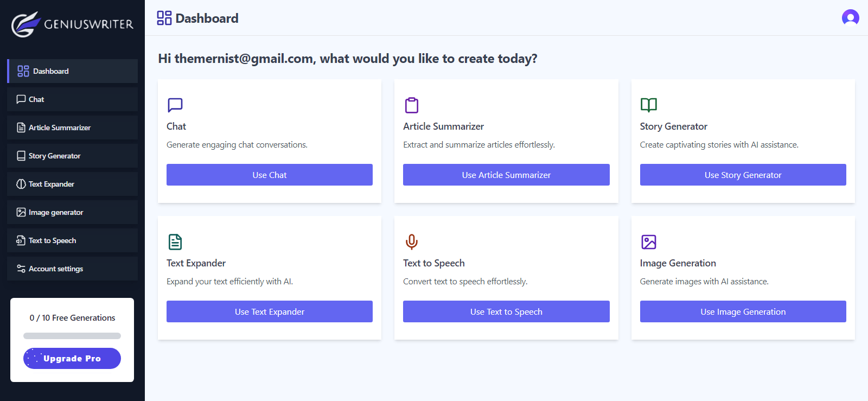The image size is (868, 401).
Task: Click the Use Story Generator button
Action: pos(742,175)
